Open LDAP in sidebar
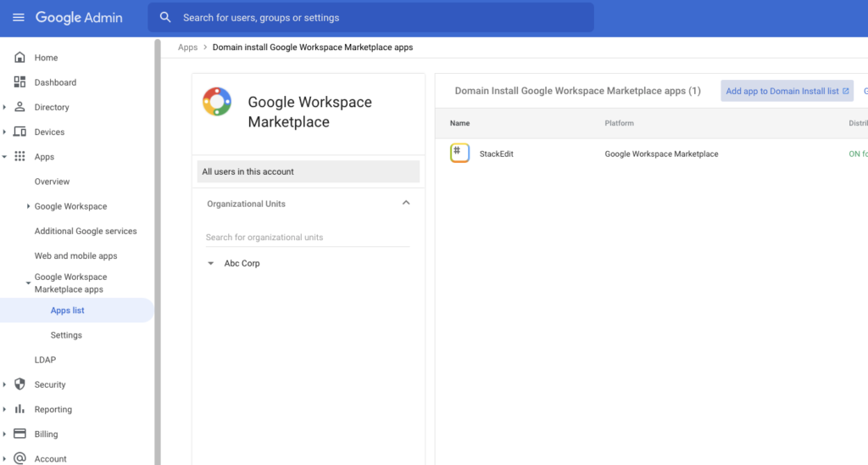868x465 pixels. pyautogui.click(x=45, y=360)
